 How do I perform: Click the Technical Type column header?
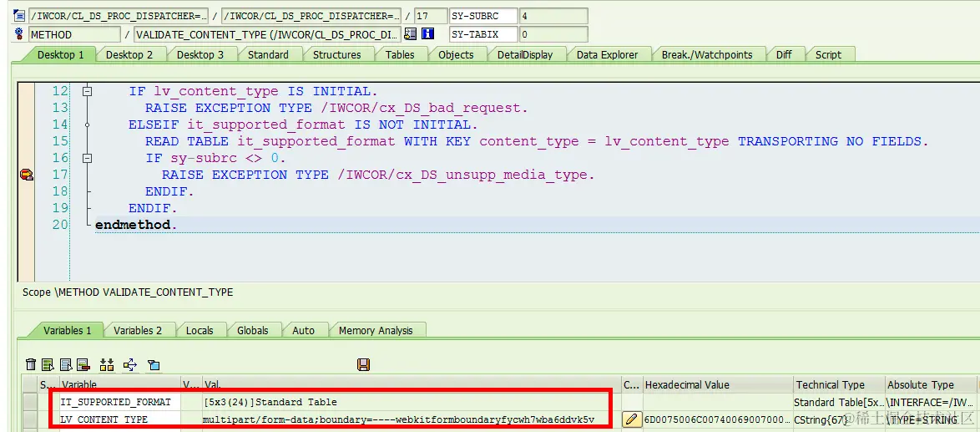tap(839, 384)
